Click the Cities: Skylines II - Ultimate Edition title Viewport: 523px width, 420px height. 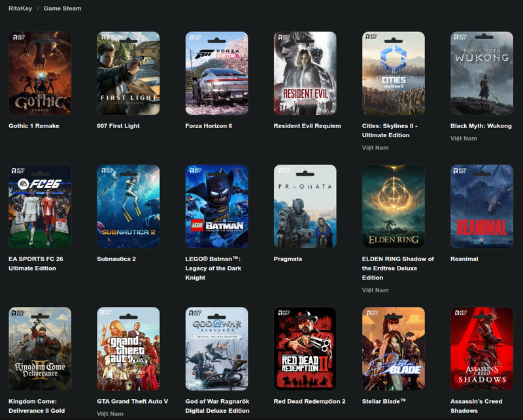(x=390, y=131)
